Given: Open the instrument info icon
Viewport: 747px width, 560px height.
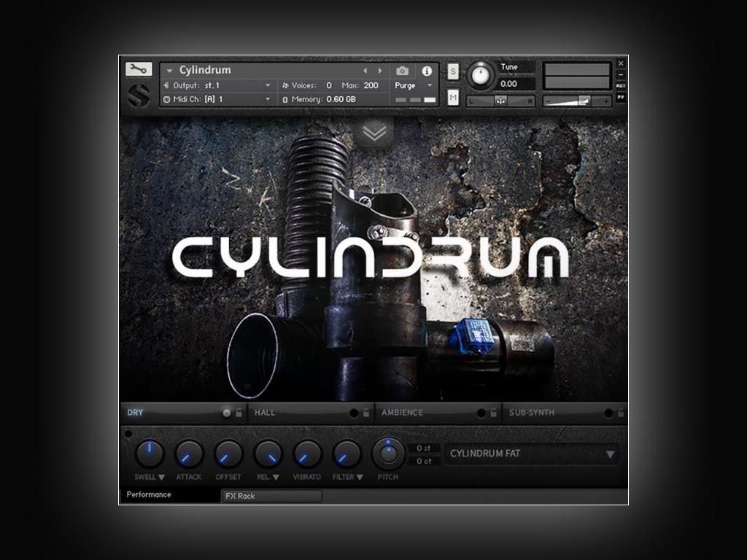Looking at the screenshot, I should pos(427,71).
